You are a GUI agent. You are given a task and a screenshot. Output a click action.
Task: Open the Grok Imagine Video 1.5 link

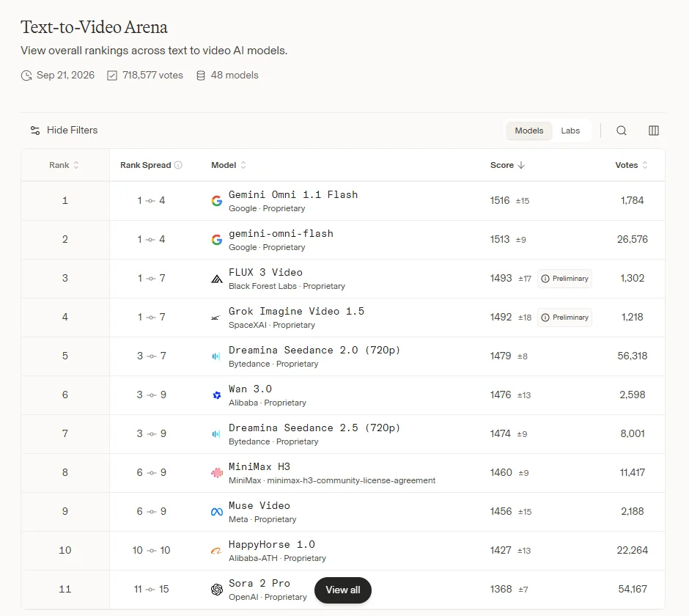pyautogui.click(x=296, y=311)
